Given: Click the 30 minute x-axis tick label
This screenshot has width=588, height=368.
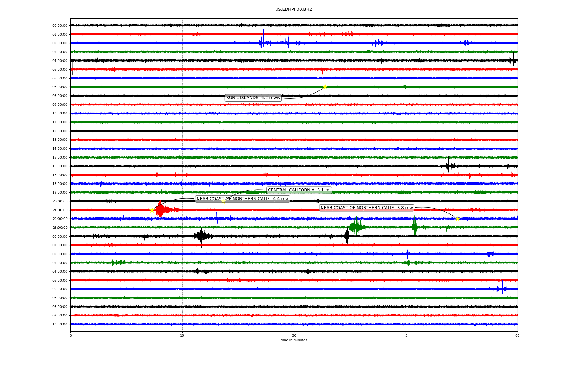Looking at the screenshot, I should click(294, 335).
